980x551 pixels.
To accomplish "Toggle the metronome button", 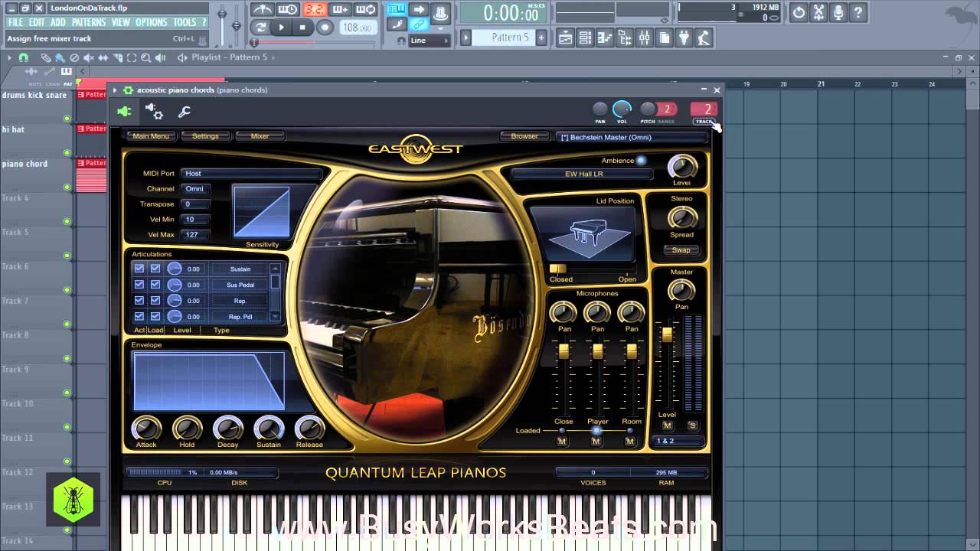I will click(x=263, y=10).
